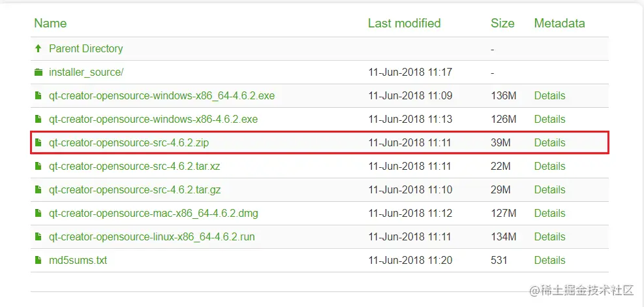Click file icon beside md5sums.txt

(x=38, y=260)
